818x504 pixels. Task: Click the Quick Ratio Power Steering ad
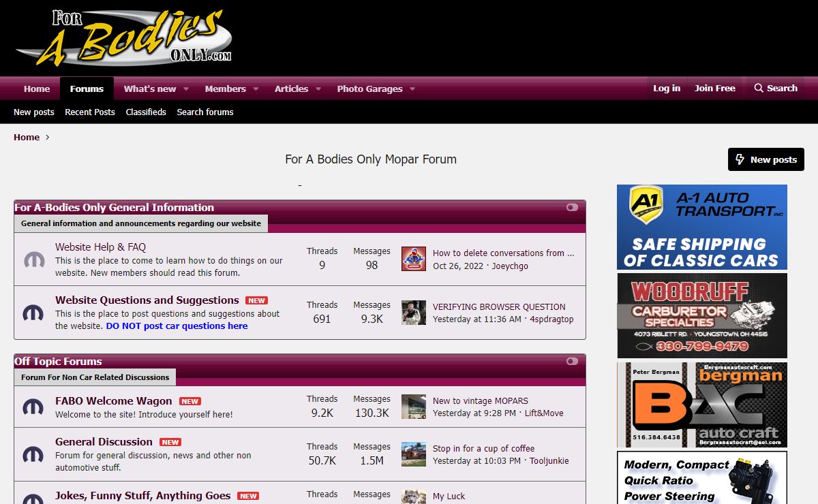(702, 477)
